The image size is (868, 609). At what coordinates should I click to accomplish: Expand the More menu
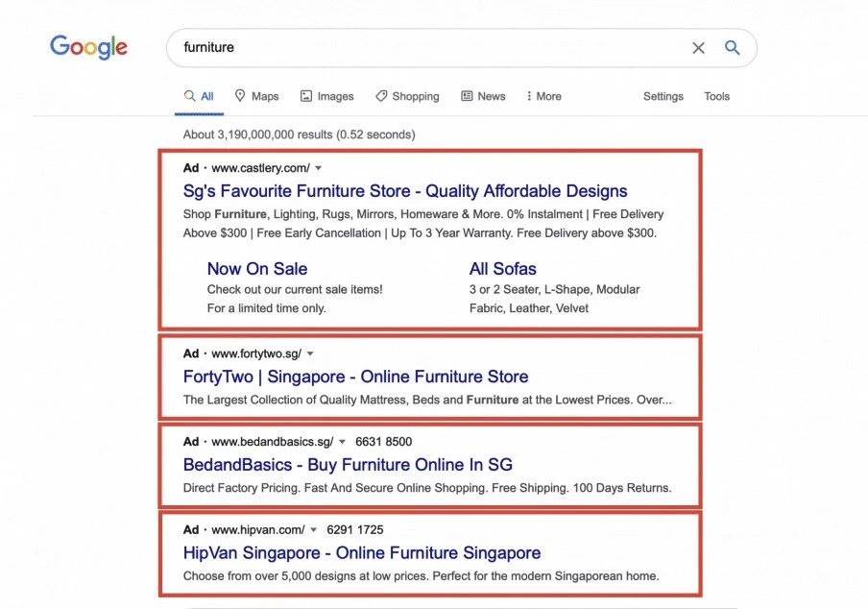[x=543, y=96]
